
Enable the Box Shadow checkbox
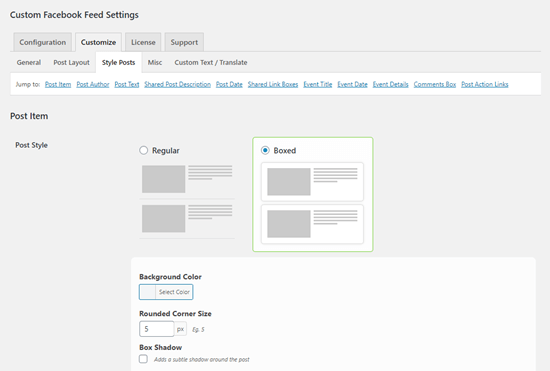pyautogui.click(x=143, y=359)
